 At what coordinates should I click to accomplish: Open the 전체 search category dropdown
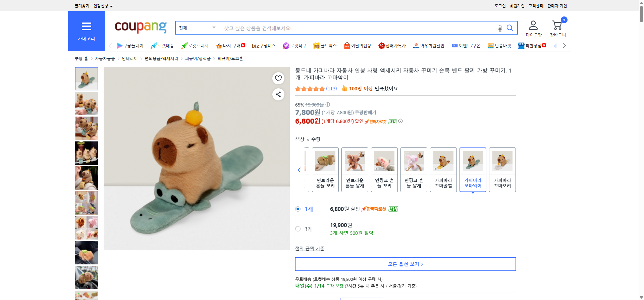click(x=197, y=28)
